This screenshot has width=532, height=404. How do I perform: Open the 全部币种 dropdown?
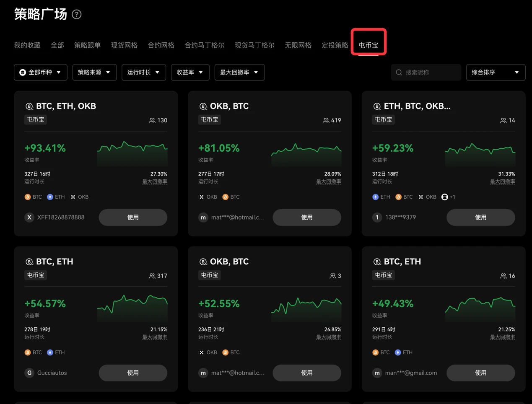(40, 73)
